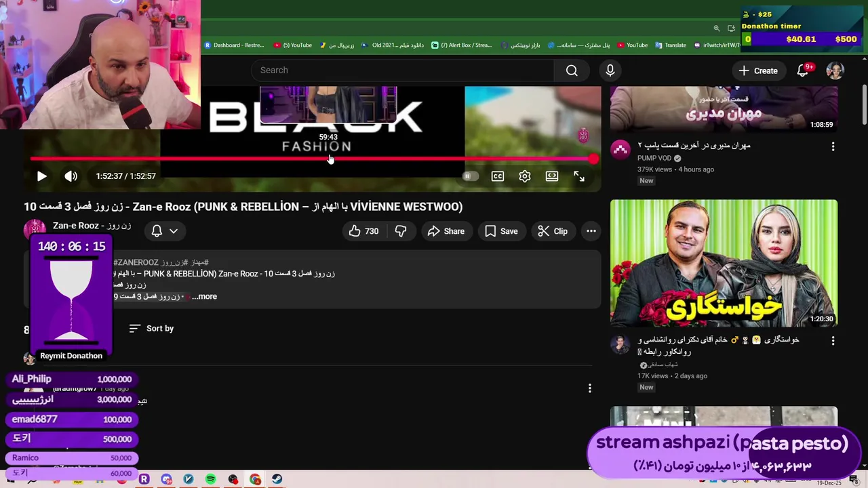The height and width of the screenshot is (488, 868).
Task: Toggle the autoplay switch in the player
Action: click(x=470, y=176)
